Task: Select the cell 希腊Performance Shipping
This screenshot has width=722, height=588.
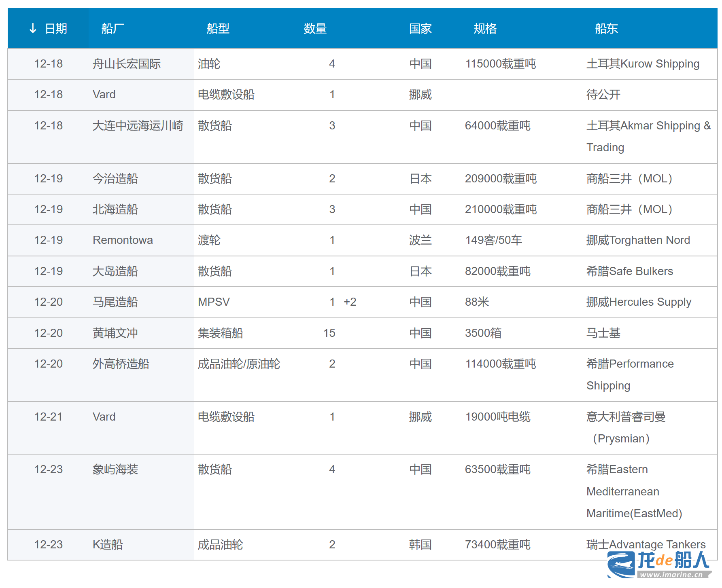Action: 630,375
